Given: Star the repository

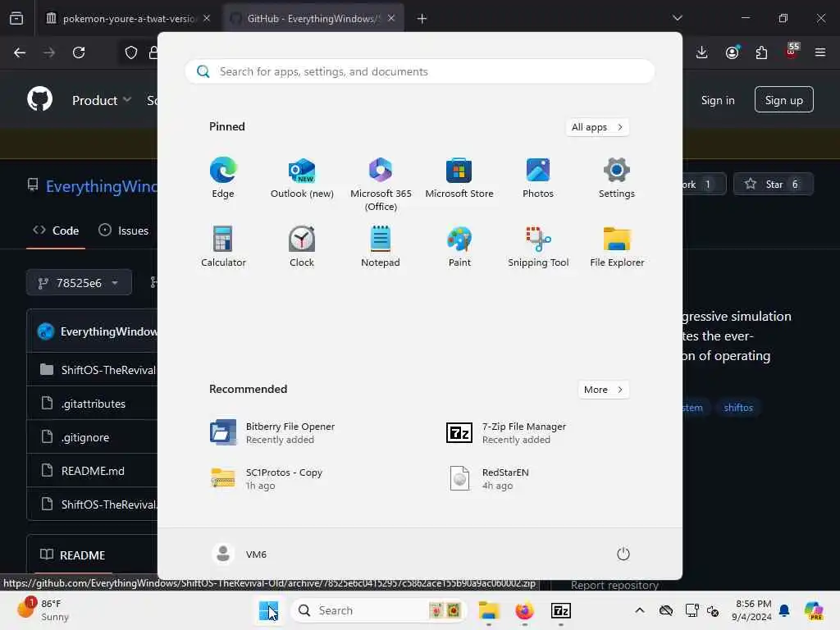Looking at the screenshot, I should tap(773, 185).
